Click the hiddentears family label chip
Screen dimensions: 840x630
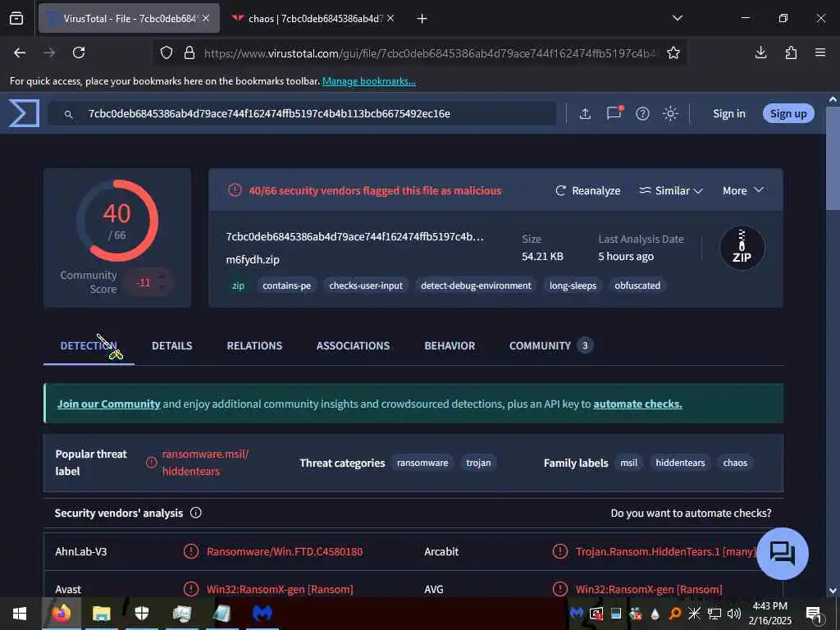[680, 463]
